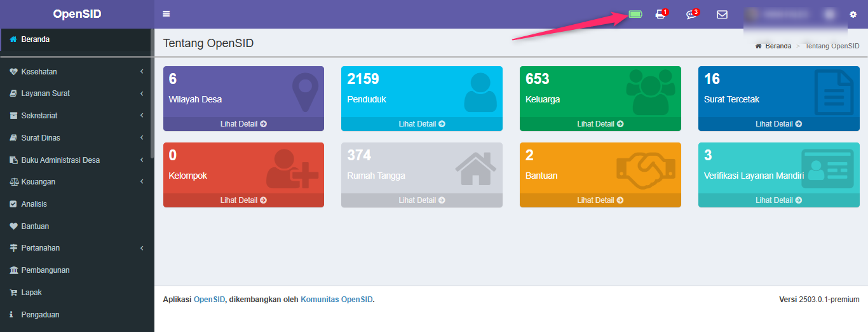Expand the Sekretariat menu chevron
This screenshot has width=868, height=332.
[x=142, y=116]
